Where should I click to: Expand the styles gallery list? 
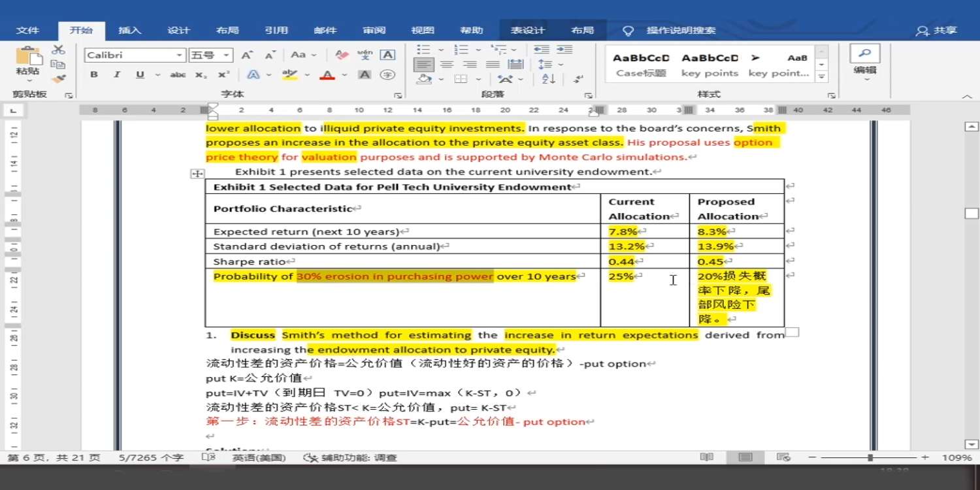click(822, 77)
